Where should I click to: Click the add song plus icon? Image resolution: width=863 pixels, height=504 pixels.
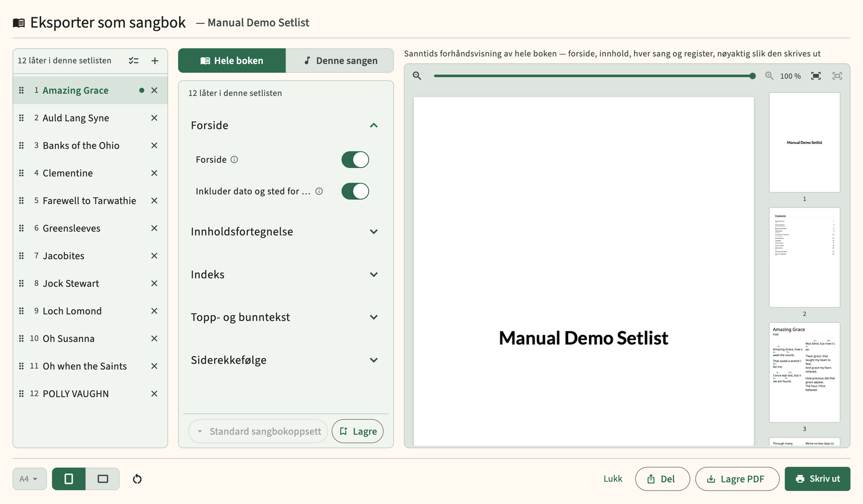pyautogui.click(x=155, y=61)
